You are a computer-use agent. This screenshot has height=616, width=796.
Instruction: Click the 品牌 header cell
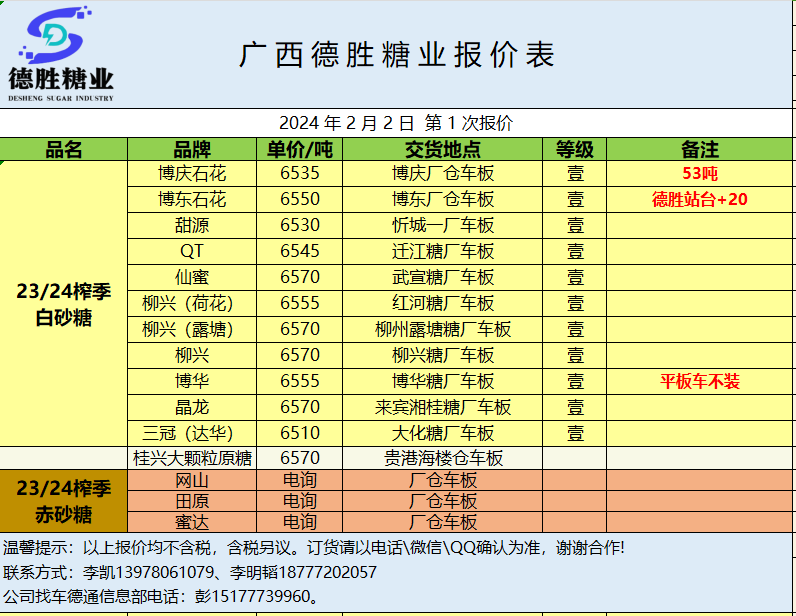192,149
